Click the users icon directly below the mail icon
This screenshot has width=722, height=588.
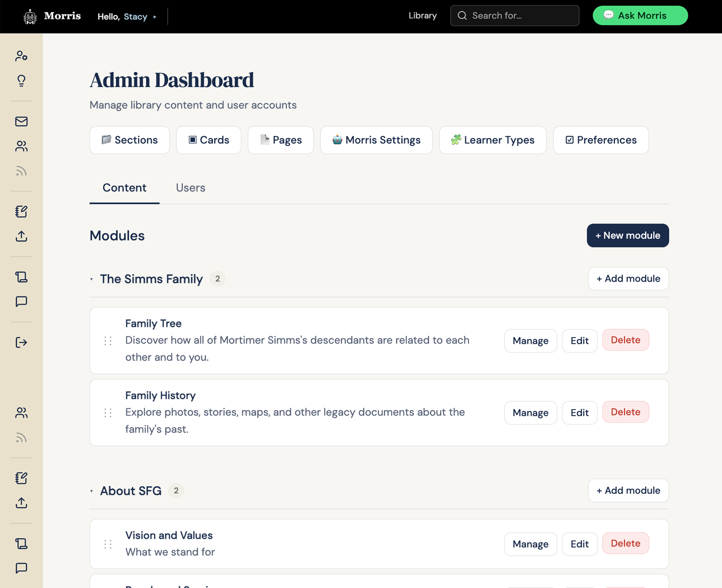21,146
